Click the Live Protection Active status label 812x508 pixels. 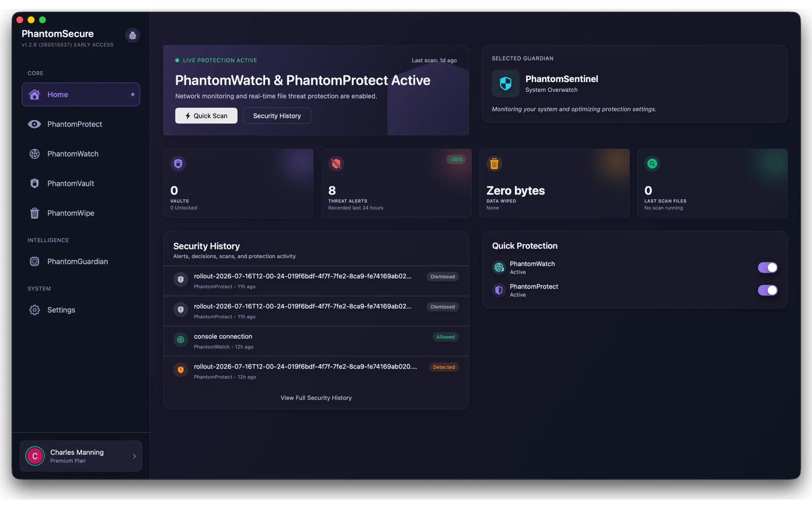coord(220,60)
